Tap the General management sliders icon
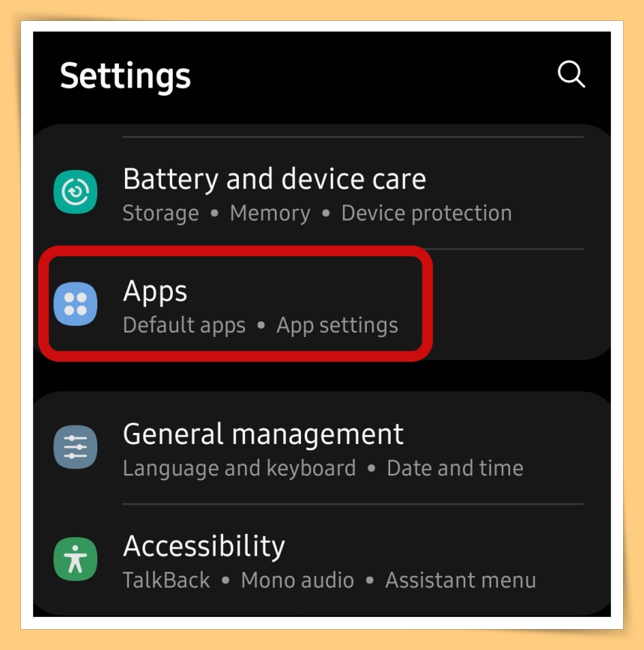Image resolution: width=644 pixels, height=650 pixels. click(76, 447)
